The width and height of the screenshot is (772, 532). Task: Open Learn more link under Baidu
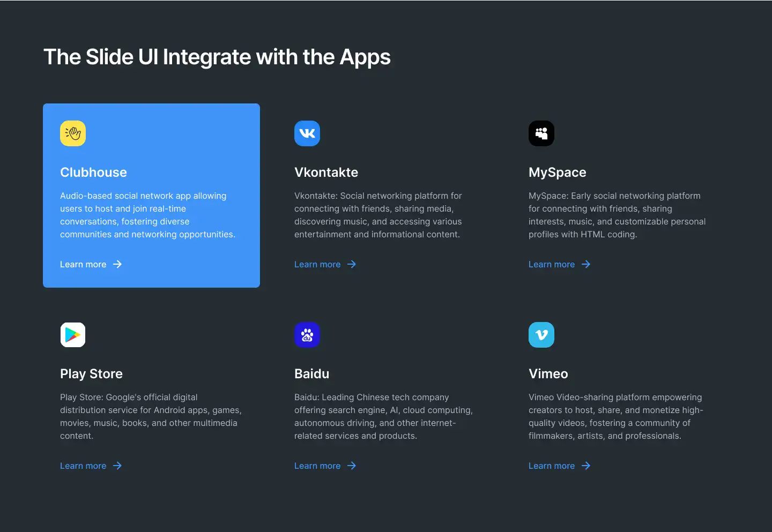click(325, 466)
